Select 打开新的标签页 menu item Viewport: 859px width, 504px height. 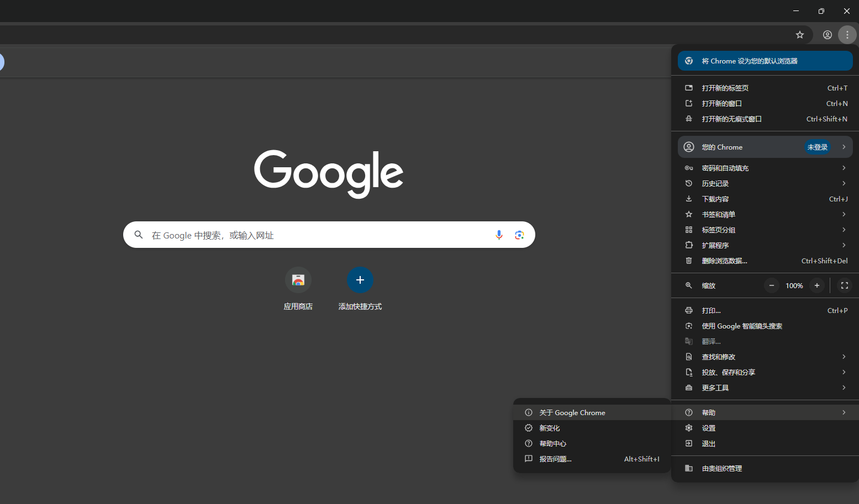(765, 88)
